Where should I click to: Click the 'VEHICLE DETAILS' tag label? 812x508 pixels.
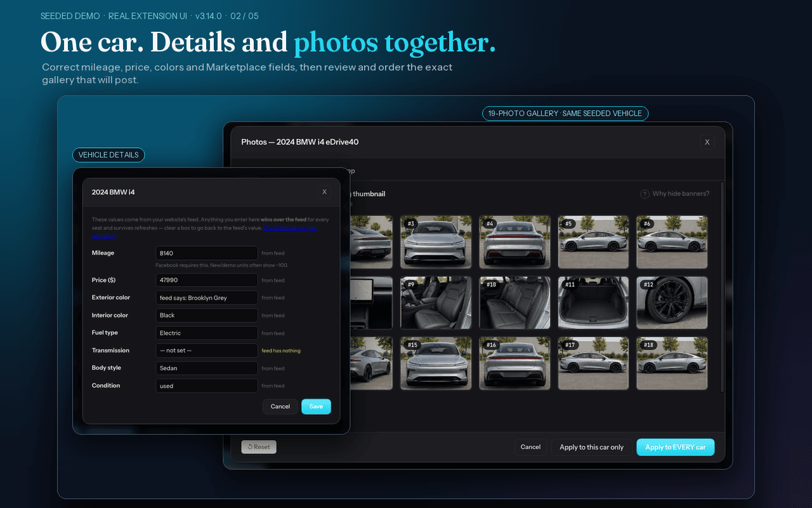pos(108,155)
